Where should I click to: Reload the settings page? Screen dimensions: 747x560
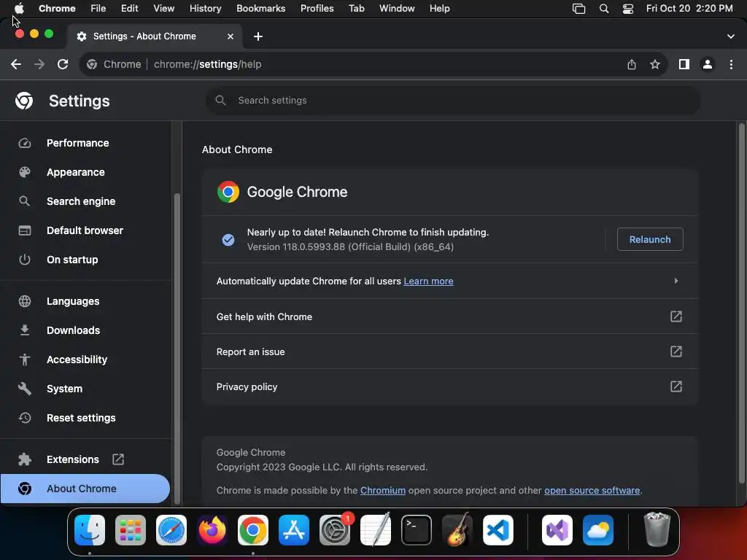point(63,64)
